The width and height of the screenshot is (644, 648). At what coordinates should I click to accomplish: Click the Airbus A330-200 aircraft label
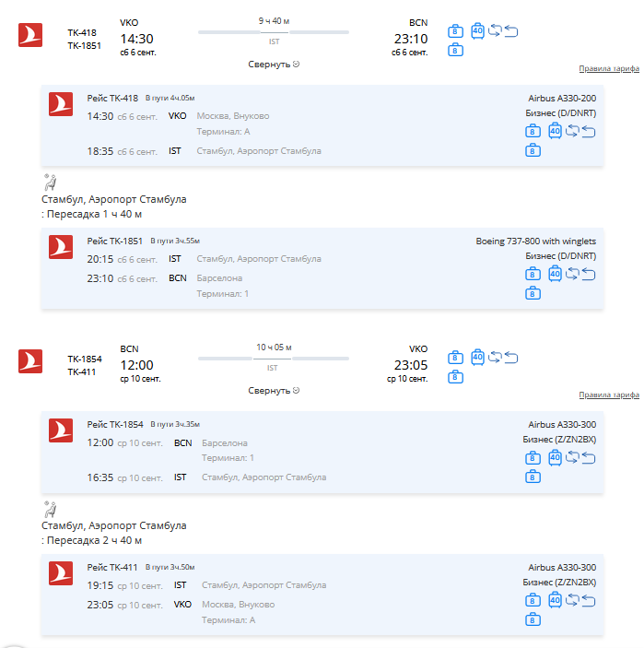[x=562, y=99]
